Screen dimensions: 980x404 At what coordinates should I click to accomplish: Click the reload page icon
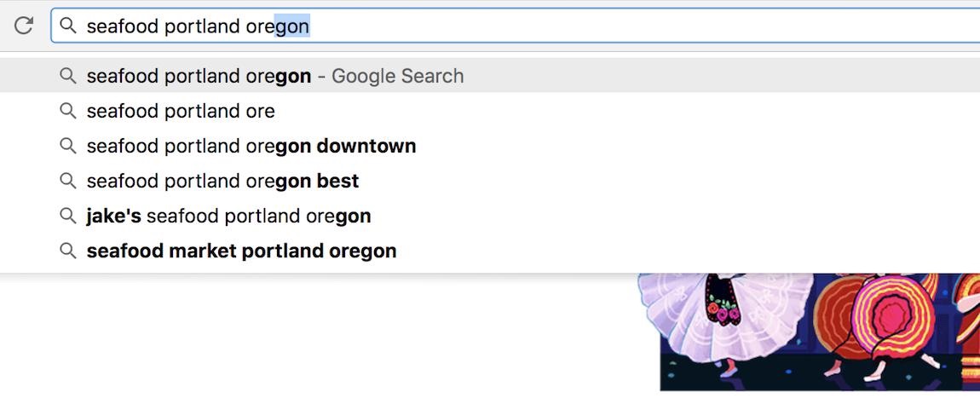pos(24,26)
